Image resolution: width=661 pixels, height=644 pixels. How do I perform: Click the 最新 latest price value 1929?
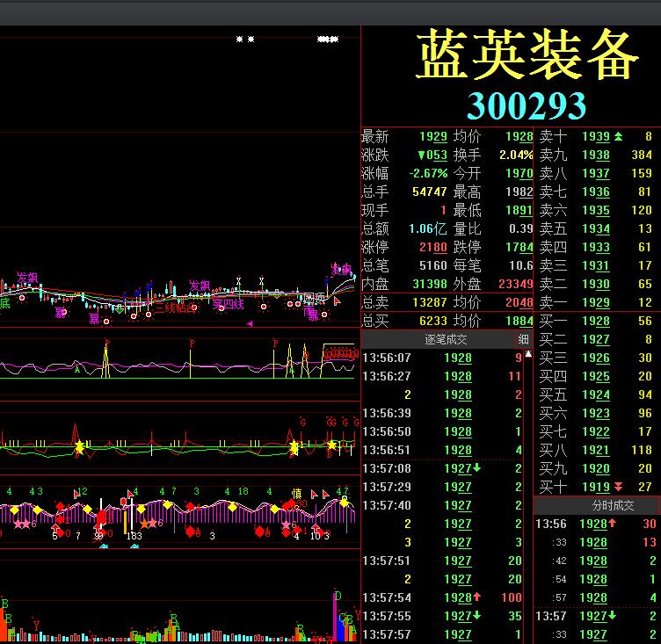(433, 136)
